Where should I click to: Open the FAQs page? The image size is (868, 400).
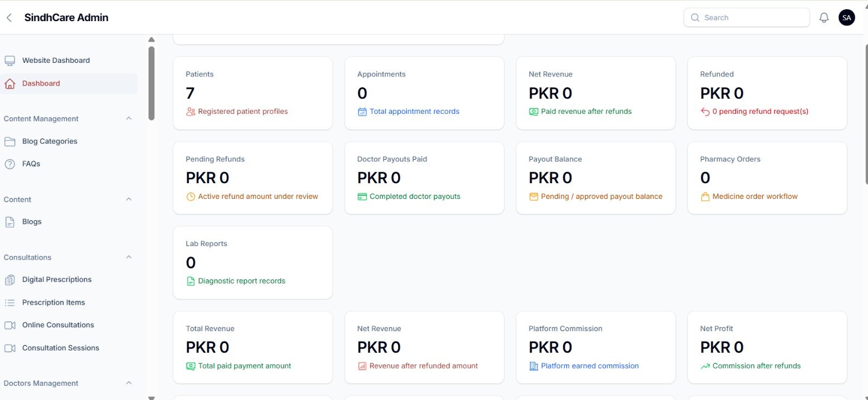click(x=69, y=164)
